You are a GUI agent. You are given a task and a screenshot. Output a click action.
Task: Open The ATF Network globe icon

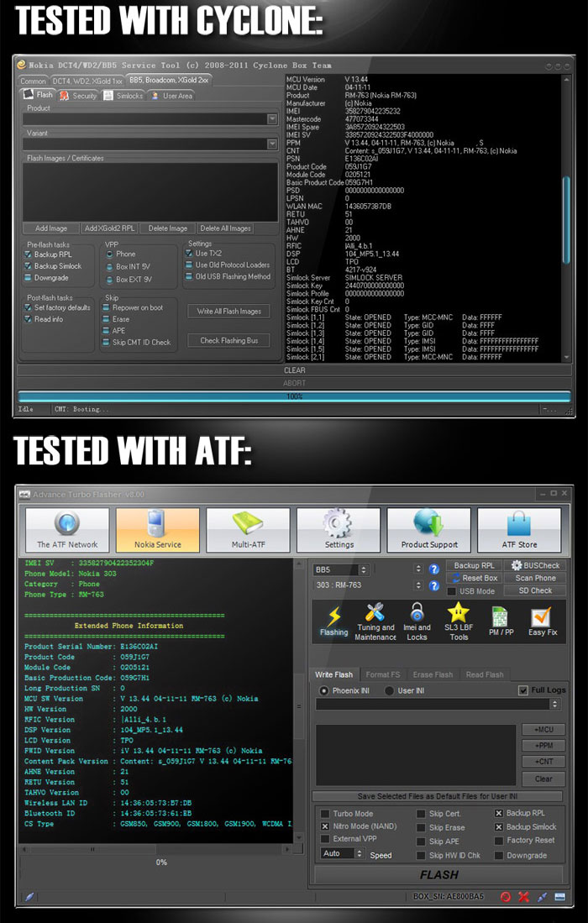point(67,523)
